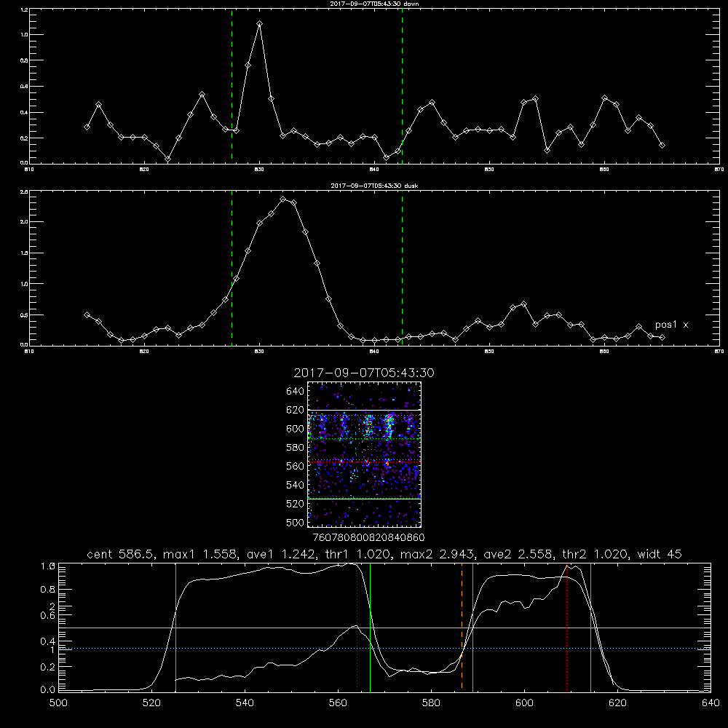Click the '0.8' y-axis label of bottom plot

(x=48, y=589)
